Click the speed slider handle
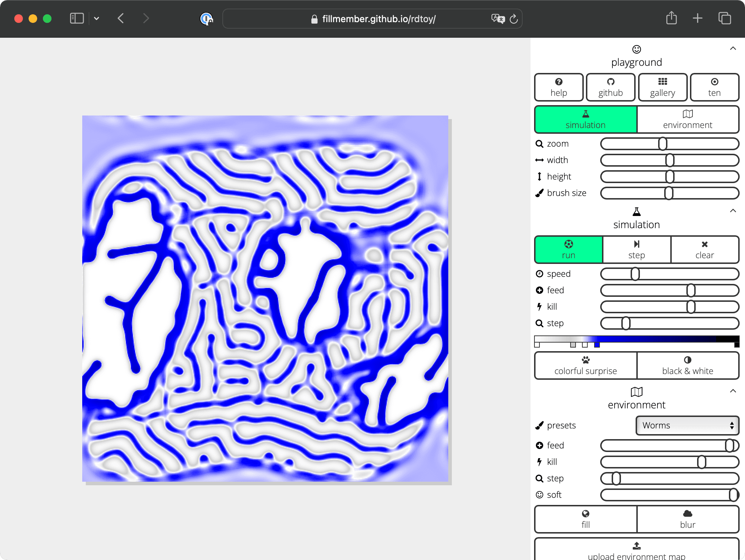This screenshot has width=745, height=560. (x=635, y=274)
